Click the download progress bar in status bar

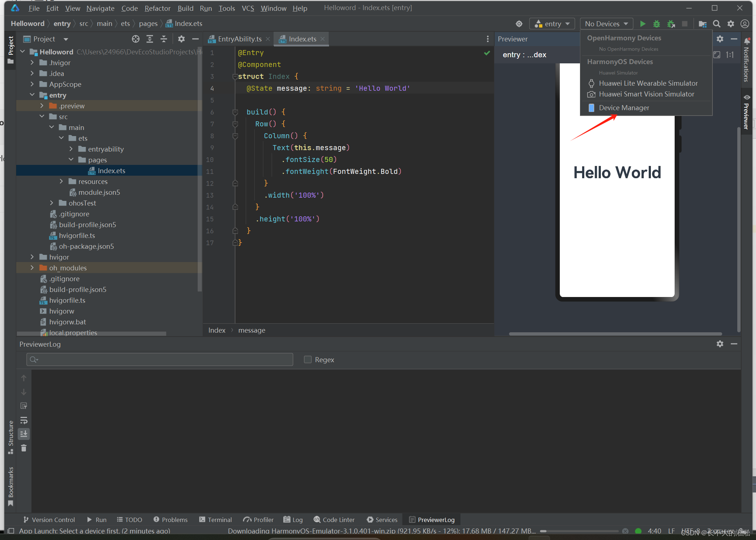580,531
